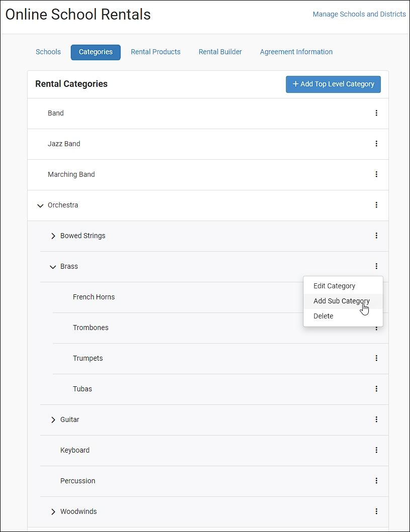
Task: Open the Orchestra row three-dot menu
Action: coord(376,205)
